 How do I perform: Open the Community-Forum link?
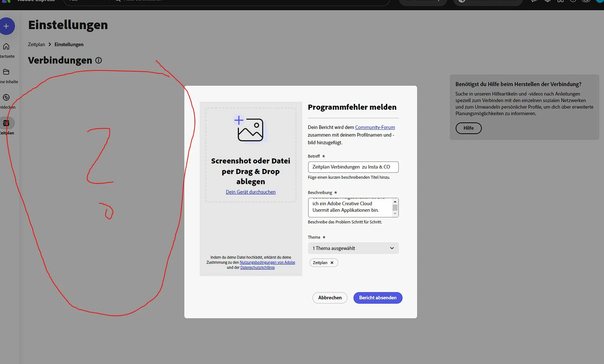(x=375, y=127)
